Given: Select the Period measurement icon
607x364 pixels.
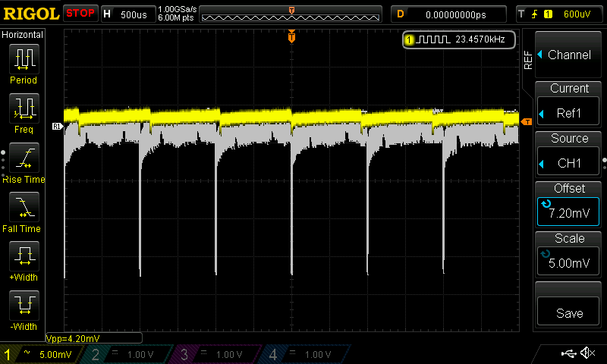Looking at the screenshot, I should [24, 59].
